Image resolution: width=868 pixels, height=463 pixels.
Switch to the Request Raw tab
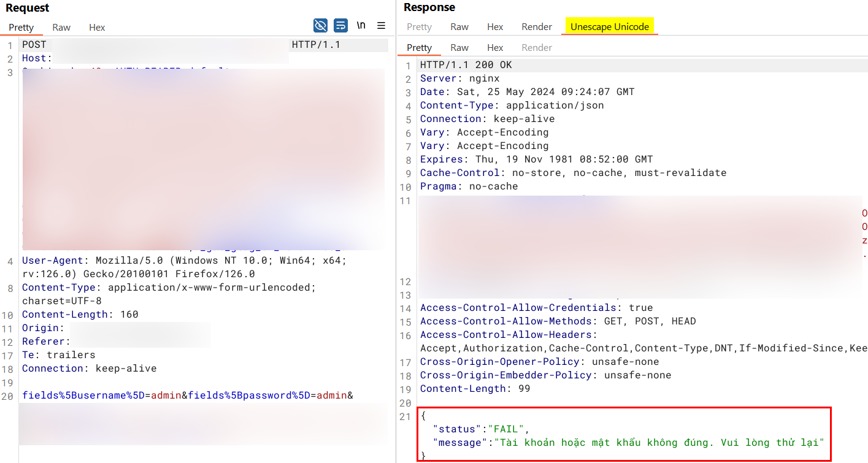61,27
